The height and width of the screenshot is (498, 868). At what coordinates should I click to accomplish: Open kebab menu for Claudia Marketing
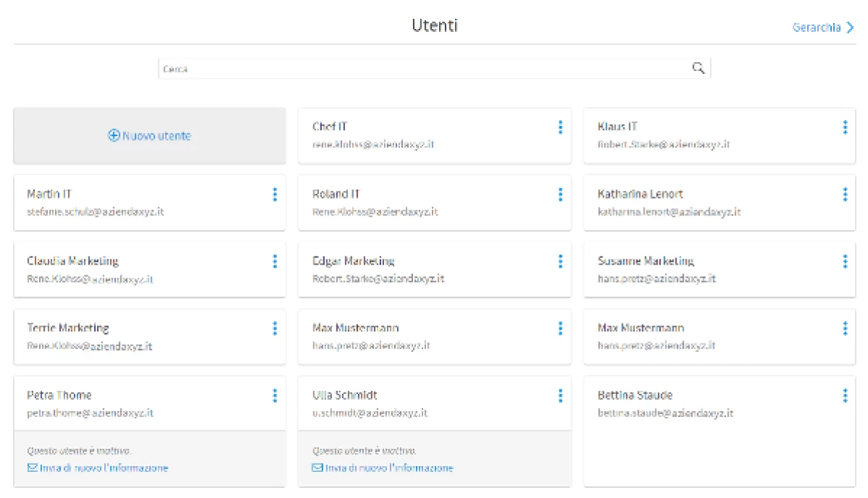coord(274,261)
